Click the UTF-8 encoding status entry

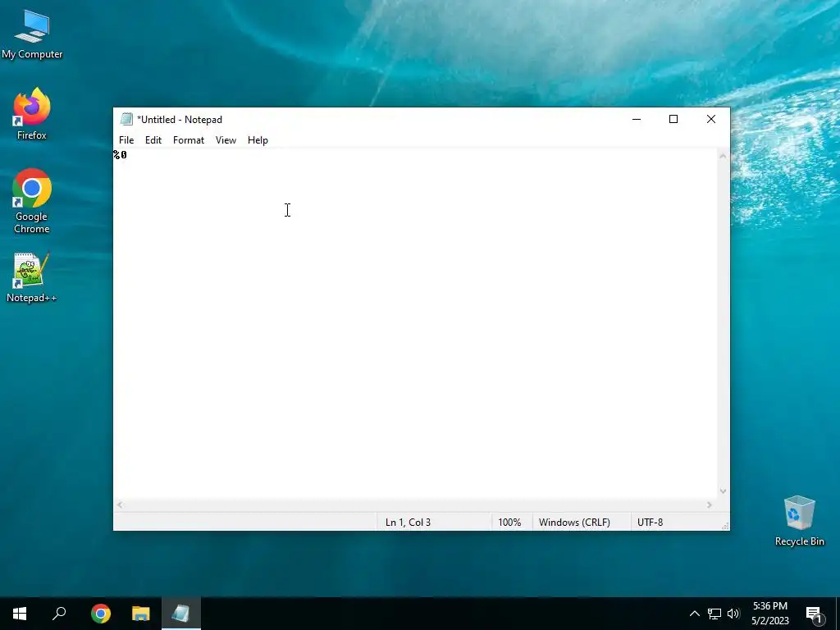click(x=650, y=523)
